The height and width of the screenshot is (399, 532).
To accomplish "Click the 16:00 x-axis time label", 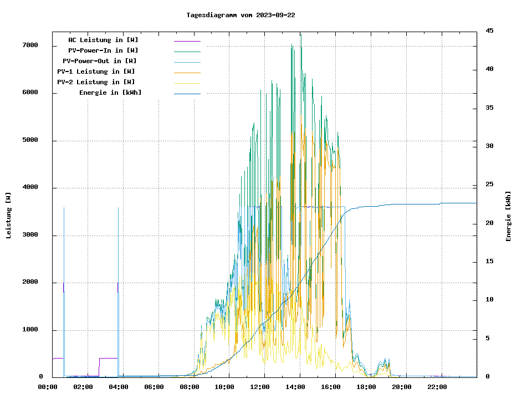I will pos(331,387).
